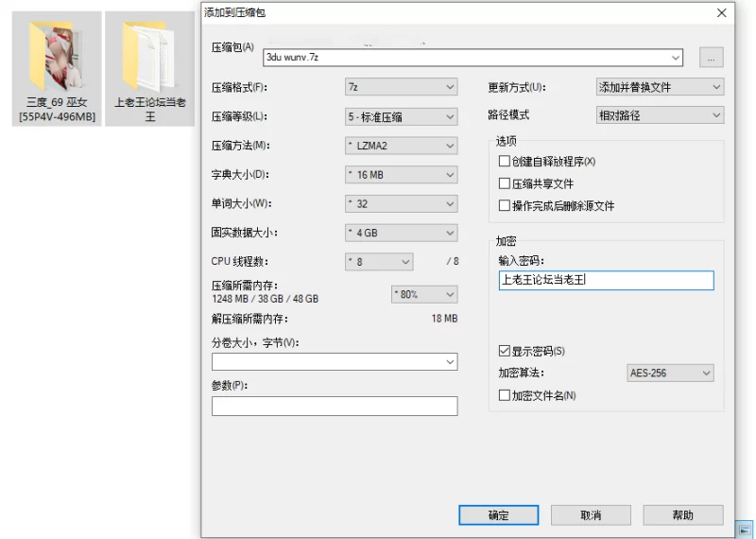Toggle 压缩共享文件 checkbox
Viewport: 756px width, 539px height.
505,183
